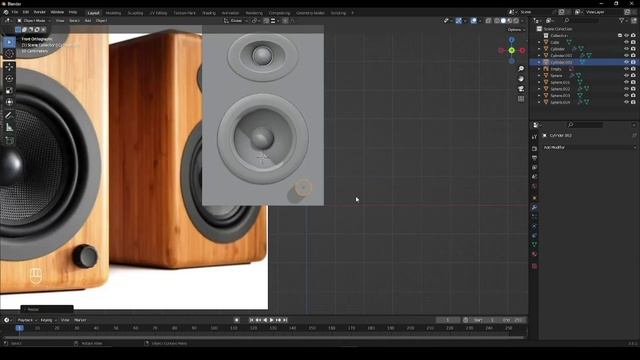Viewport: 640px width, 360px height.
Task: Open the viewport Select menu
Action: click(74, 20)
